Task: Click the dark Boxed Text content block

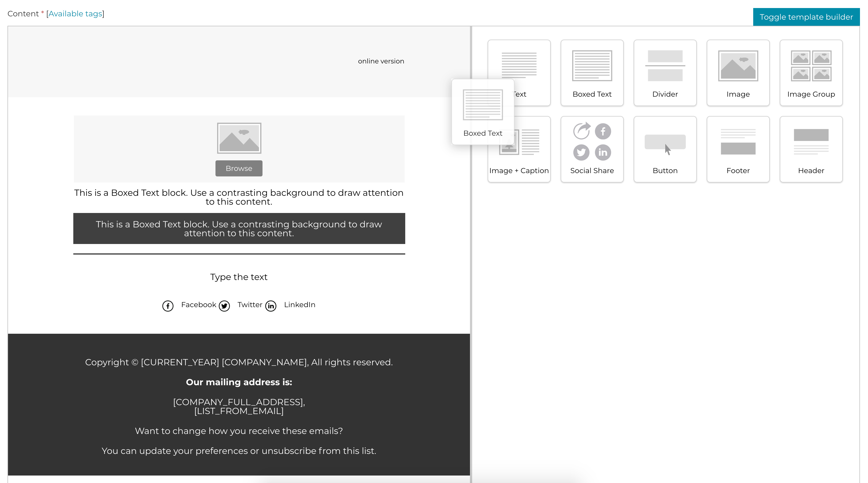Action: pos(239,228)
